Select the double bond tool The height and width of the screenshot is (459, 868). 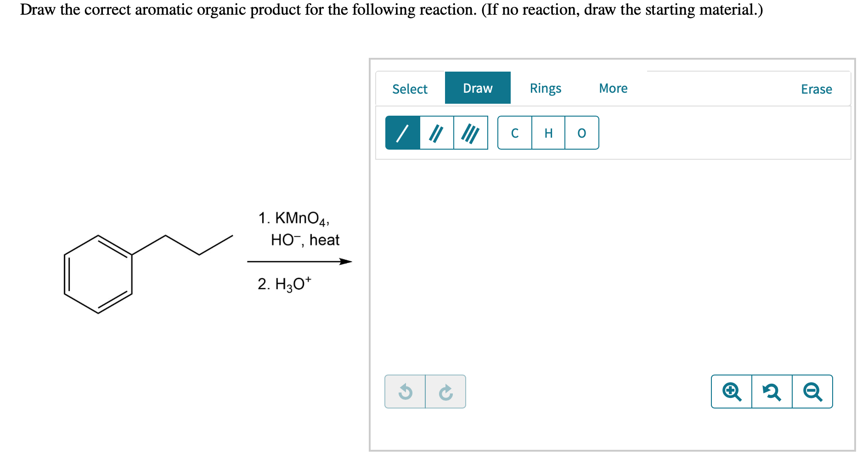pos(436,133)
